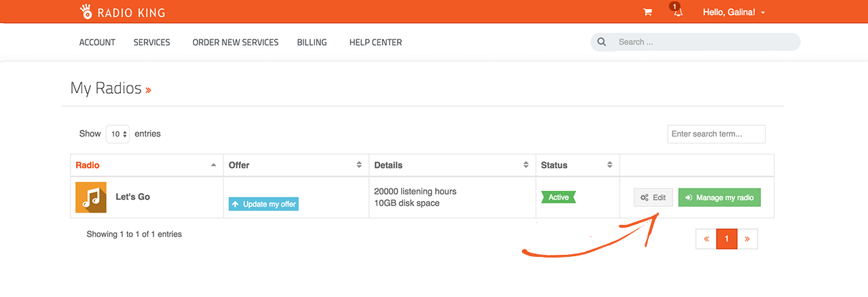Open the Show entries count dropdown
Image resolution: width=868 pixels, height=297 pixels.
click(117, 134)
